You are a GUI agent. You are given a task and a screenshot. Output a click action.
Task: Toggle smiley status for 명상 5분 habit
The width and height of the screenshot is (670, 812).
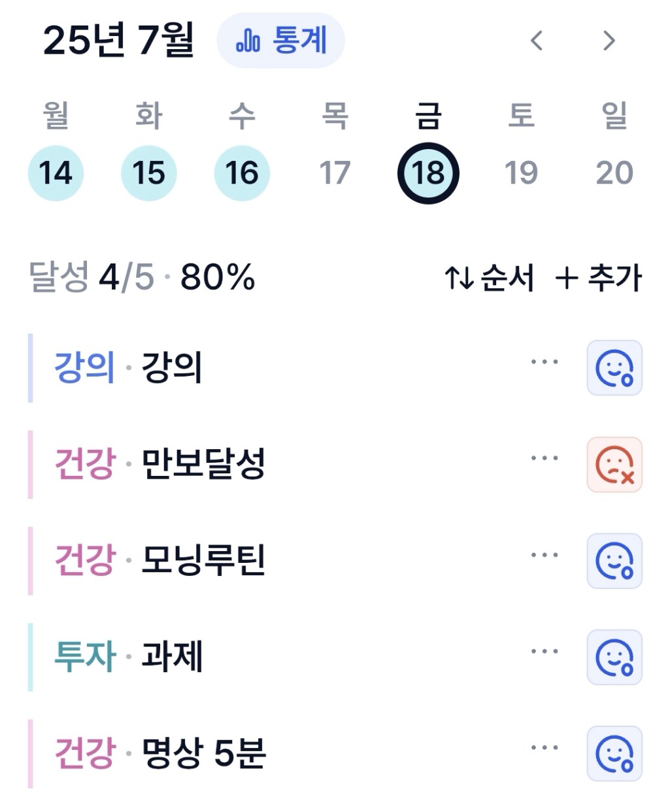coord(614,753)
